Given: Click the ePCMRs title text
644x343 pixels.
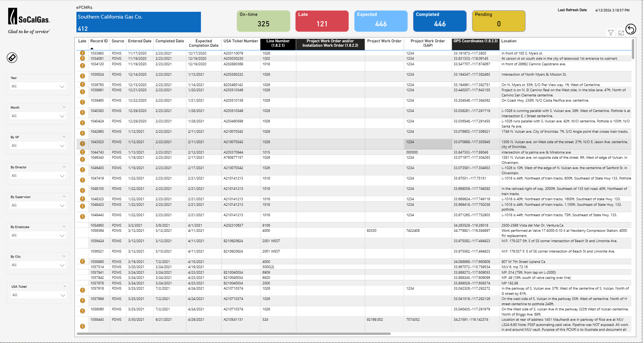Looking at the screenshot, I should (x=84, y=7).
